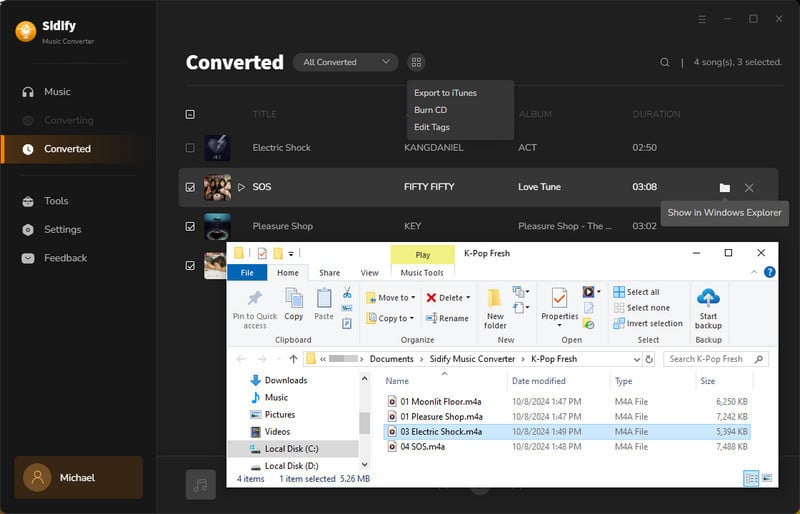Select Pictures in navigation pane
The width and height of the screenshot is (800, 514).
[273, 415]
